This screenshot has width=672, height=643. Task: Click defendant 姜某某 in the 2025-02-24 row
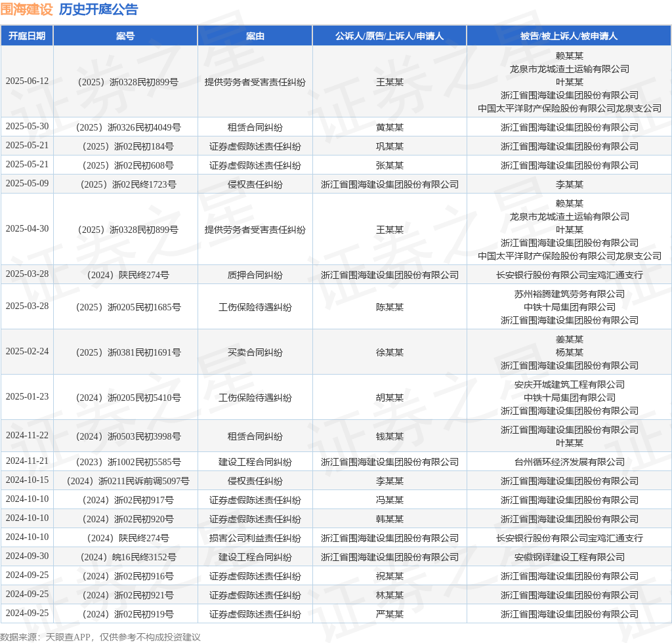pyautogui.click(x=569, y=340)
